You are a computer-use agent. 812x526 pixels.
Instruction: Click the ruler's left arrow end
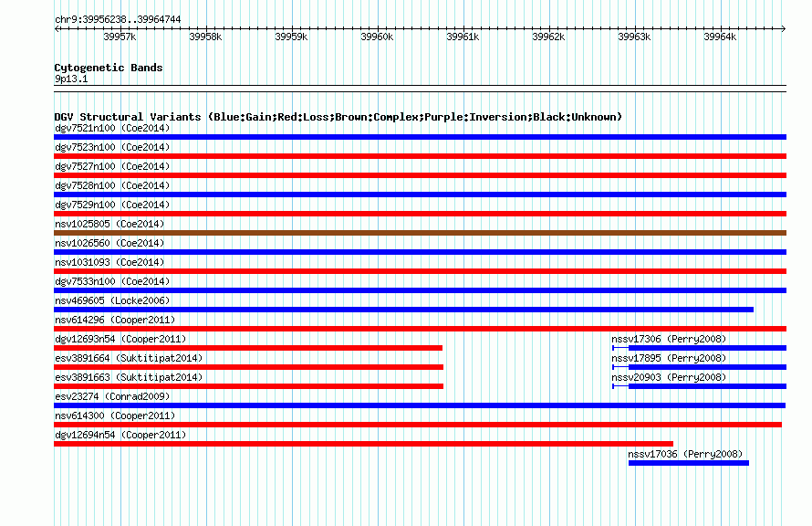(57, 28)
